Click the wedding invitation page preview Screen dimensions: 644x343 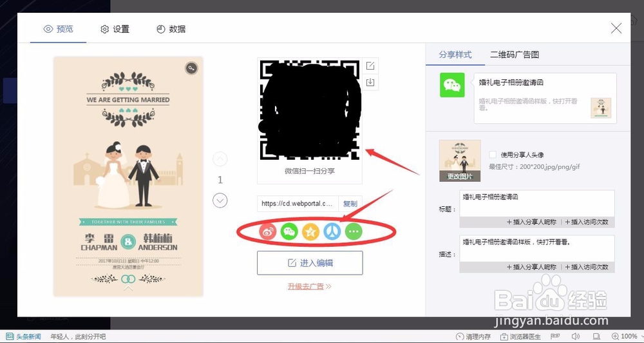click(x=128, y=176)
